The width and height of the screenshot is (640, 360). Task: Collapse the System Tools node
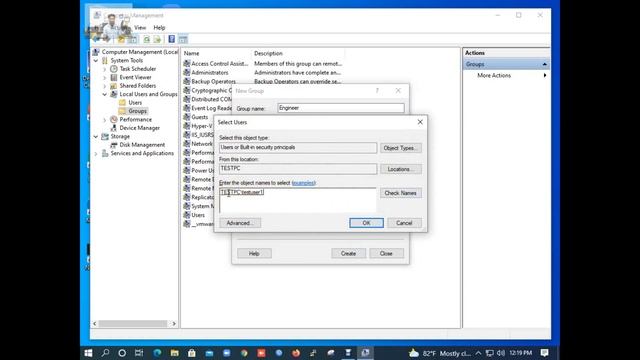[x=96, y=60]
